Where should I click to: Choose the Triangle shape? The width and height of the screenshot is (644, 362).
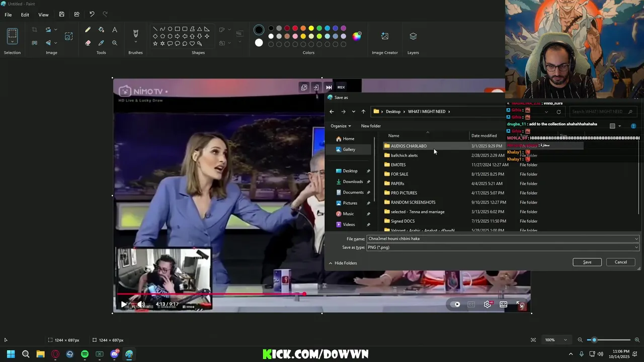[x=200, y=29]
